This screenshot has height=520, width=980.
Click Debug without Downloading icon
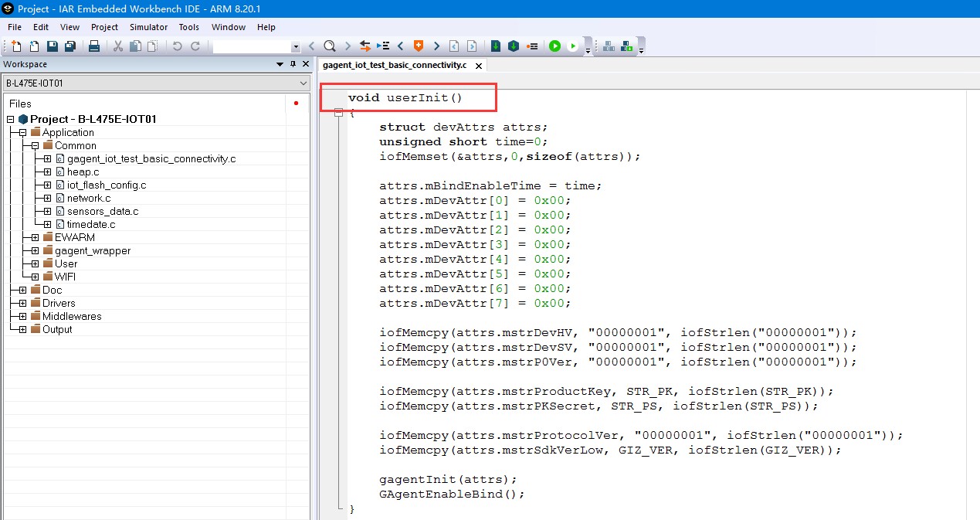pyautogui.click(x=573, y=46)
